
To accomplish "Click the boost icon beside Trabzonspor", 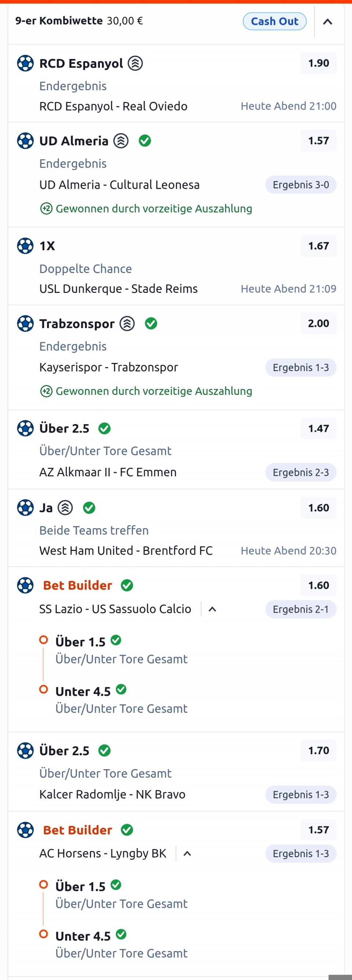I will pyautogui.click(x=127, y=324).
